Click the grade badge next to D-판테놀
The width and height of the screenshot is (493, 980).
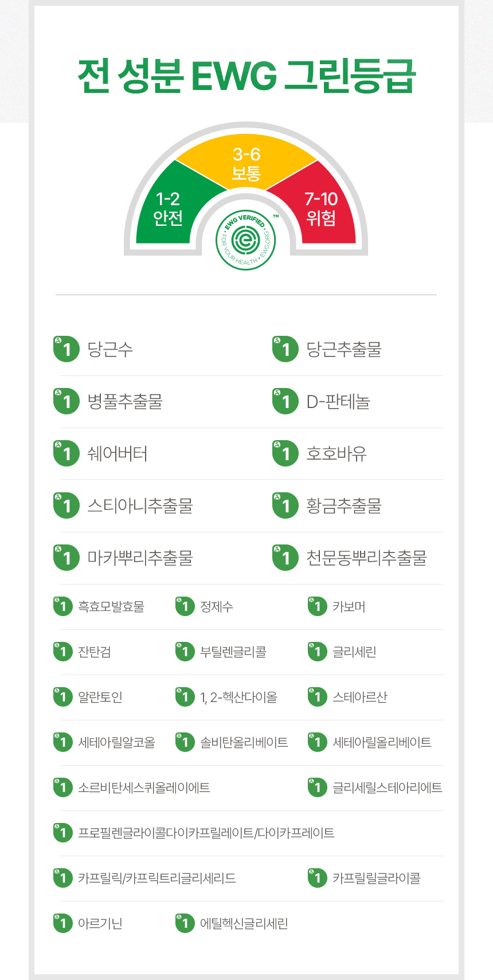(x=285, y=401)
